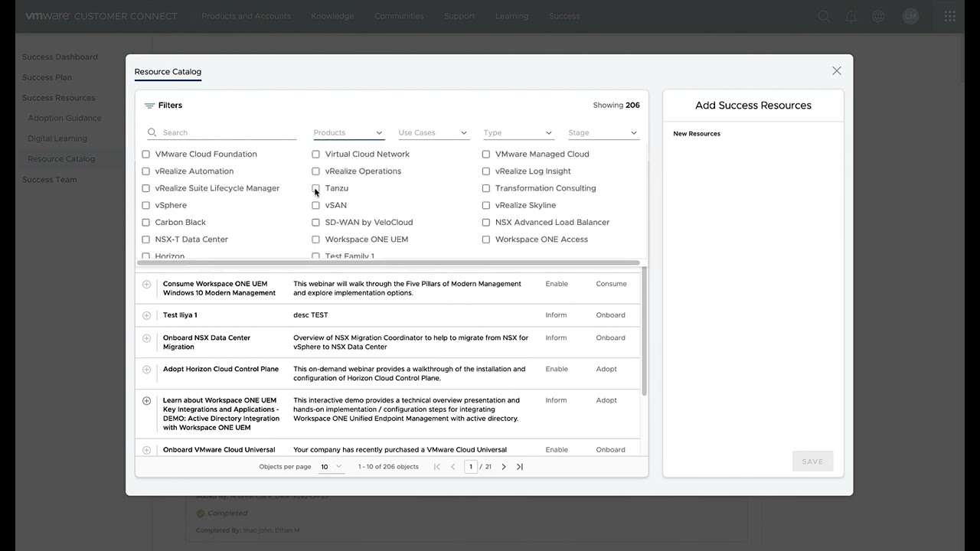This screenshot has height=551, width=980.
Task: Open the notifications bell
Action: [851, 16]
